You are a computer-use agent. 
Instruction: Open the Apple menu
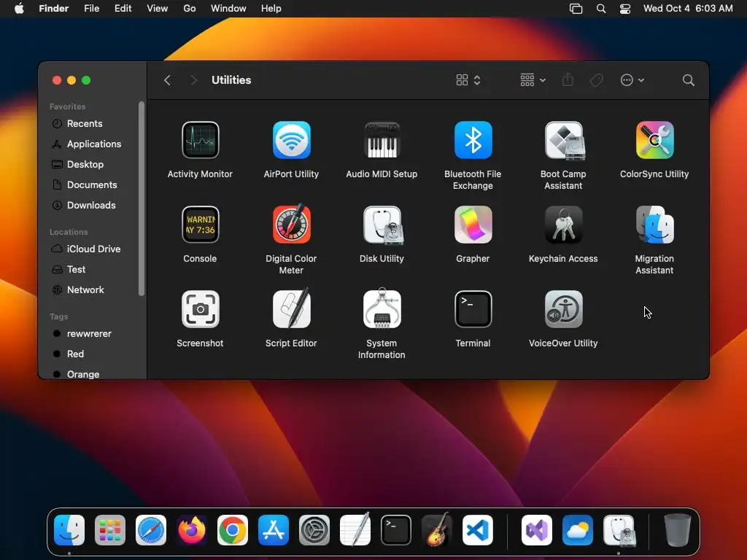tap(19, 9)
